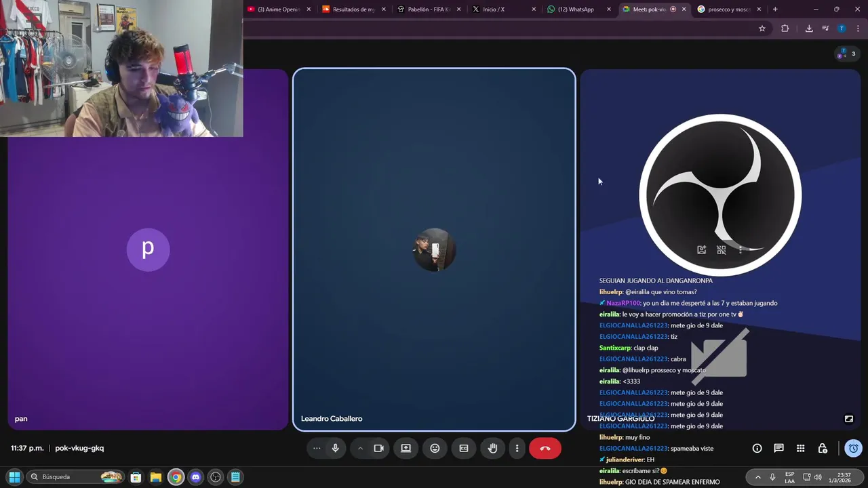
Task: Click the blue clock timer icon
Action: point(854,448)
